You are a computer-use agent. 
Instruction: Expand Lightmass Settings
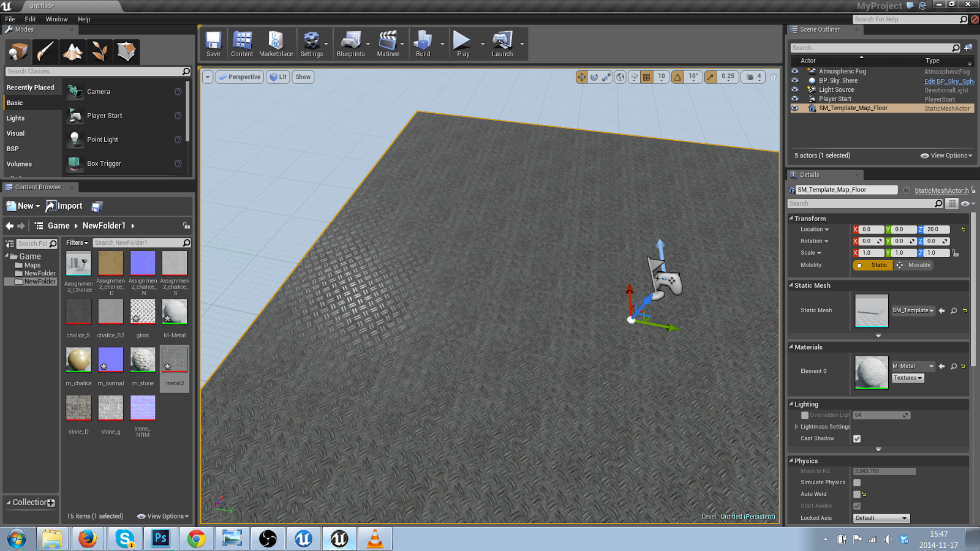coord(796,427)
